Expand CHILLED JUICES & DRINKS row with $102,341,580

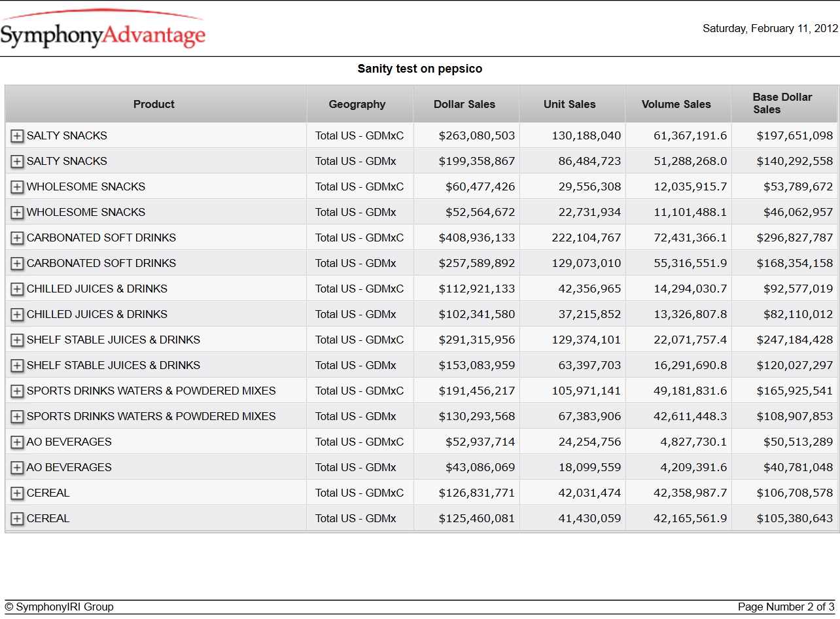tap(17, 315)
